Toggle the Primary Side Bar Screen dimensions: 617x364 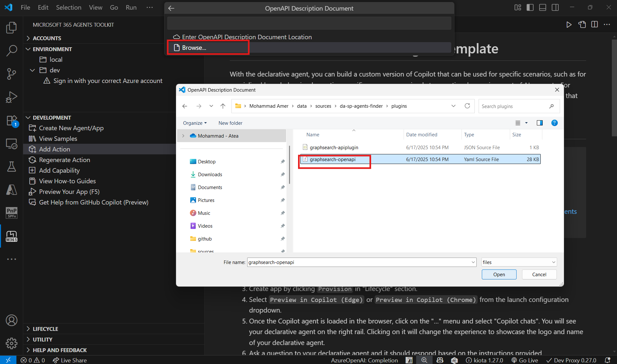[530, 7]
